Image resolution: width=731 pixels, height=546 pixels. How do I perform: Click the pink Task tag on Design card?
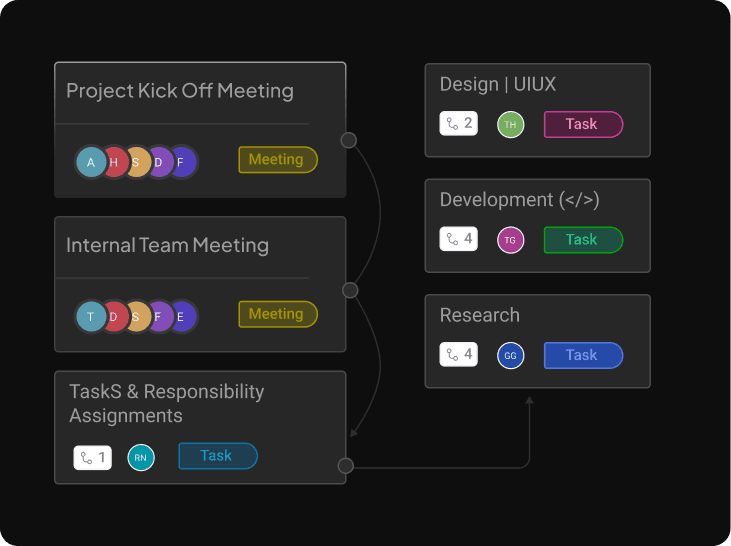(x=583, y=124)
